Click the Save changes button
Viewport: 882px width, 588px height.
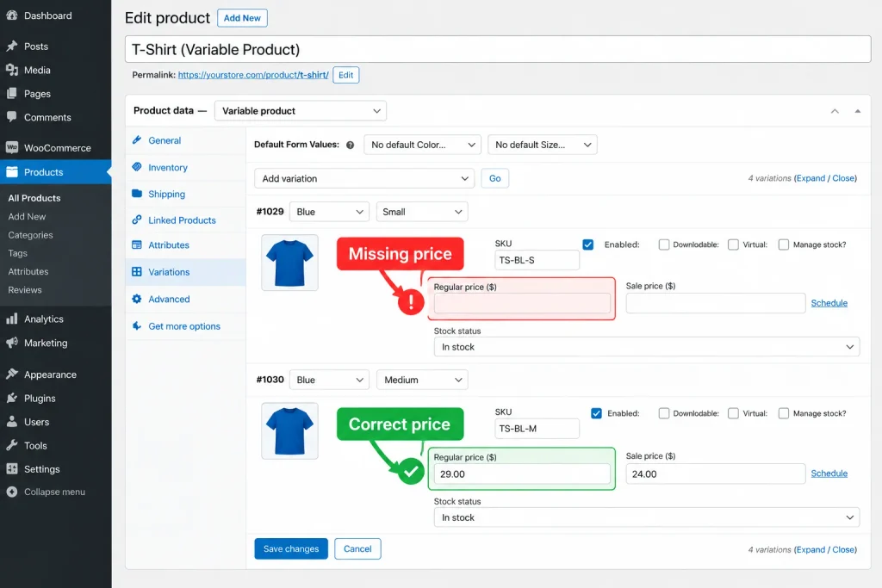point(291,548)
